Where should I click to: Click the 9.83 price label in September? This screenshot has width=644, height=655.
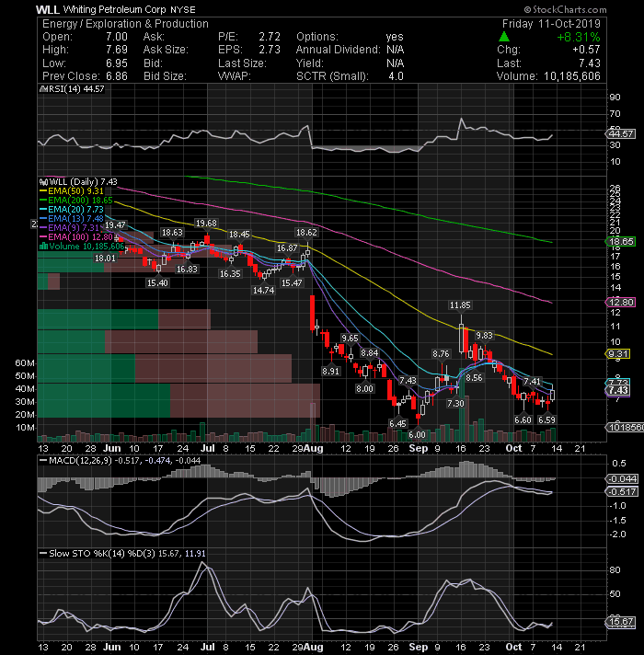pos(485,335)
